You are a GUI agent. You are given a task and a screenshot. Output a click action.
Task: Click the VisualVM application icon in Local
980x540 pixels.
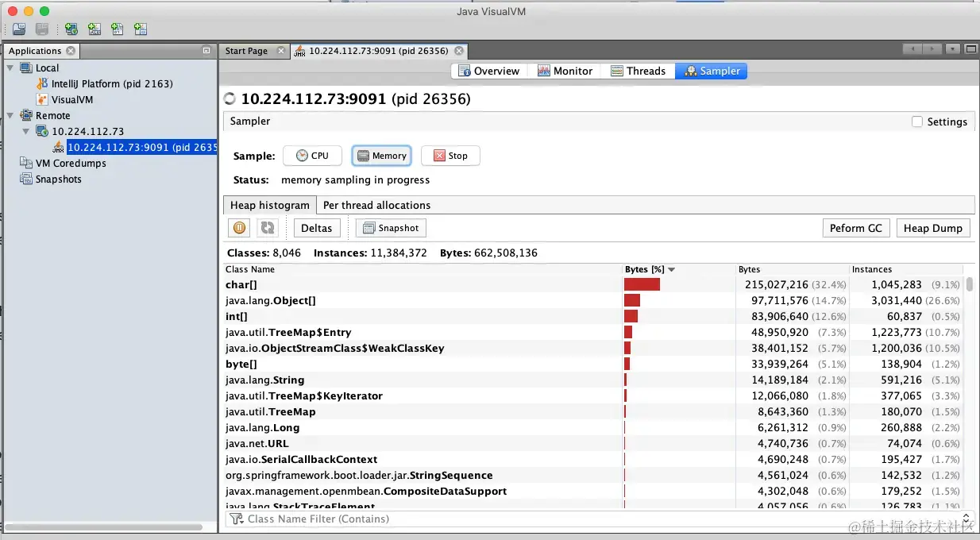(x=43, y=99)
